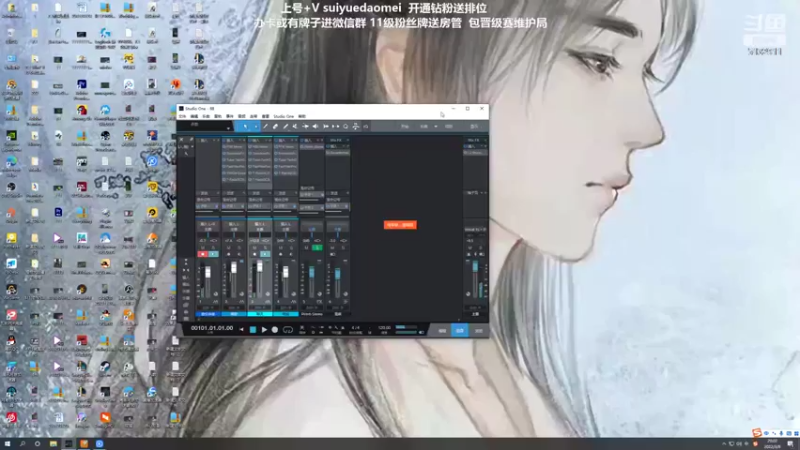Click the channel 3 name label below fader
The image size is (800, 450).
tap(260, 314)
